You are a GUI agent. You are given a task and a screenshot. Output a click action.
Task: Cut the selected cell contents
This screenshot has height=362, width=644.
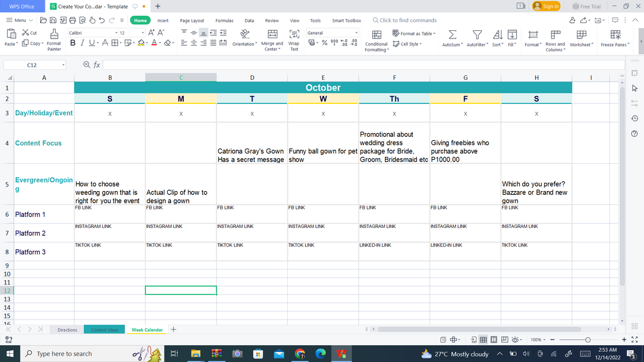coord(29,33)
